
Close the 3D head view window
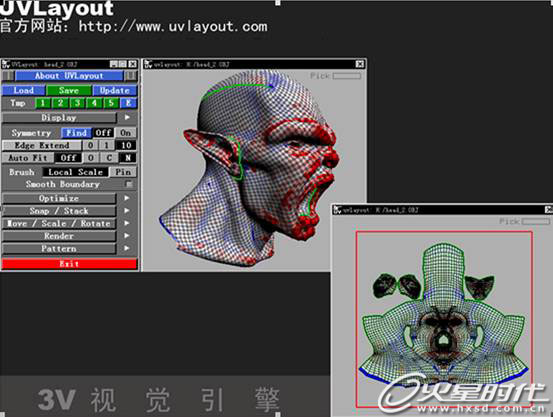(359, 64)
